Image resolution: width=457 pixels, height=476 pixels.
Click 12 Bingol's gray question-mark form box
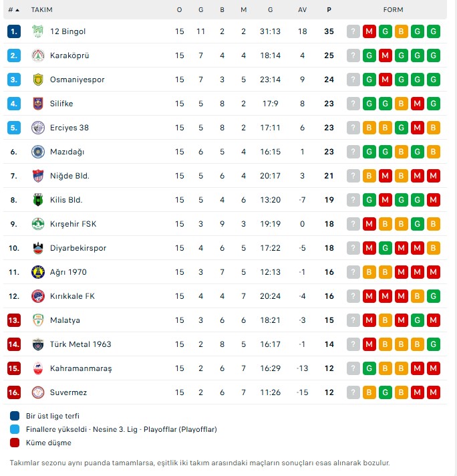pyautogui.click(x=353, y=31)
